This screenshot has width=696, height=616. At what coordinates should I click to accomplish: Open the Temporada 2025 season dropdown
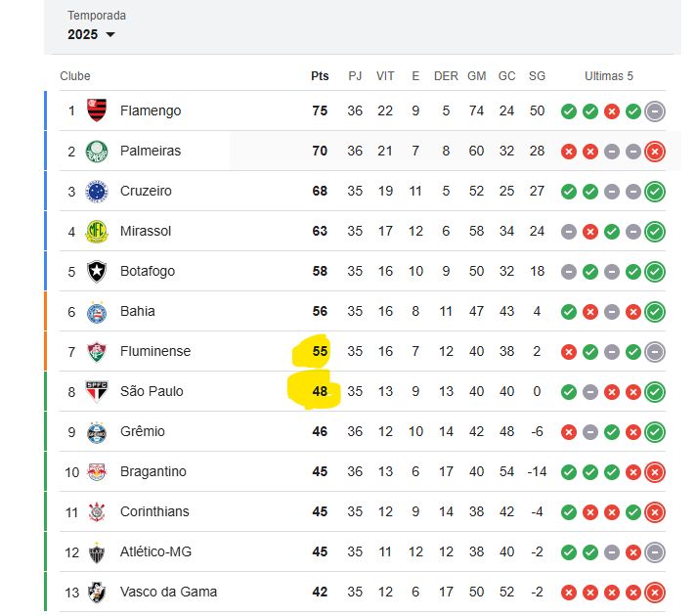pyautogui.click(x=92, y=34)
